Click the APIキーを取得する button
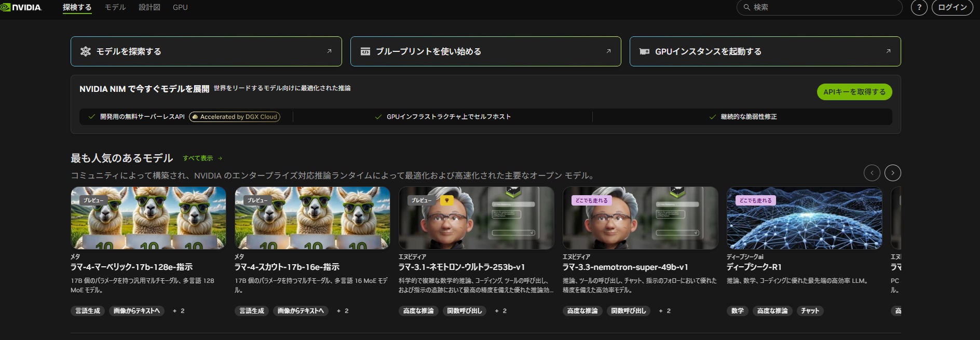This screenshot has height=340, width=980. point(854,92)
